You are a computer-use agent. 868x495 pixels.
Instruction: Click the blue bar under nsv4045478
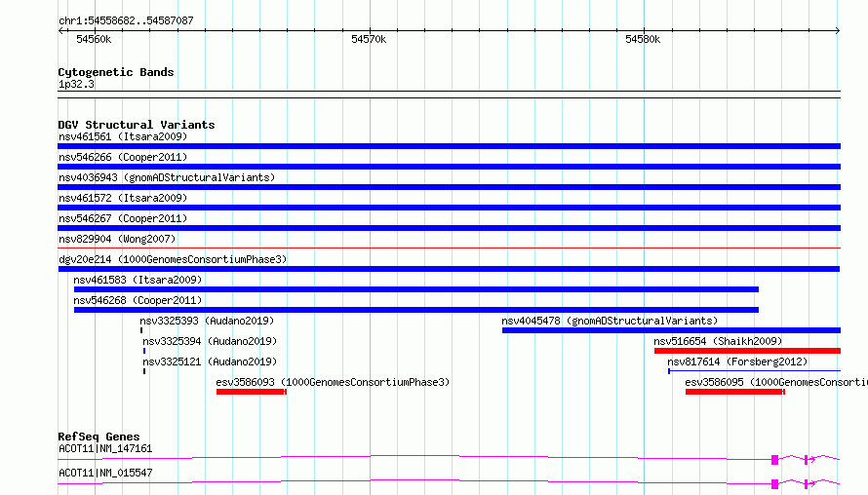click(x=672, y=330)
